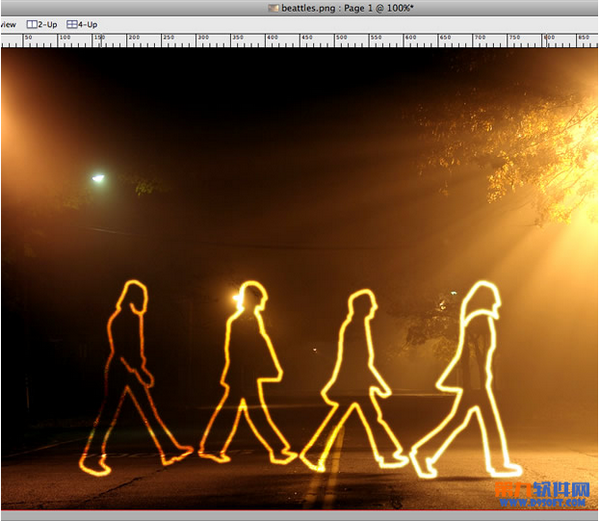This screenshot has width=600, height=521.
Task: Switch to the 2-Up preview tab
Action: pyautogui.click(x=41, y=23)
